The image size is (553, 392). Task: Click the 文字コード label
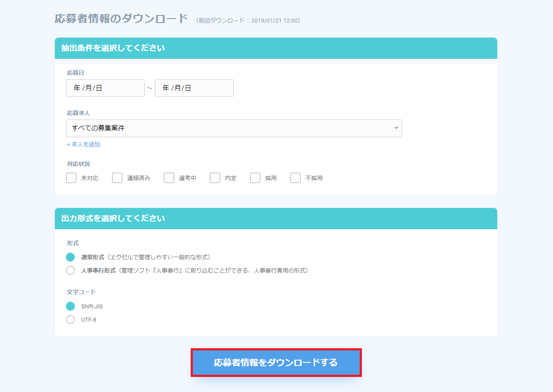(81, 292)
